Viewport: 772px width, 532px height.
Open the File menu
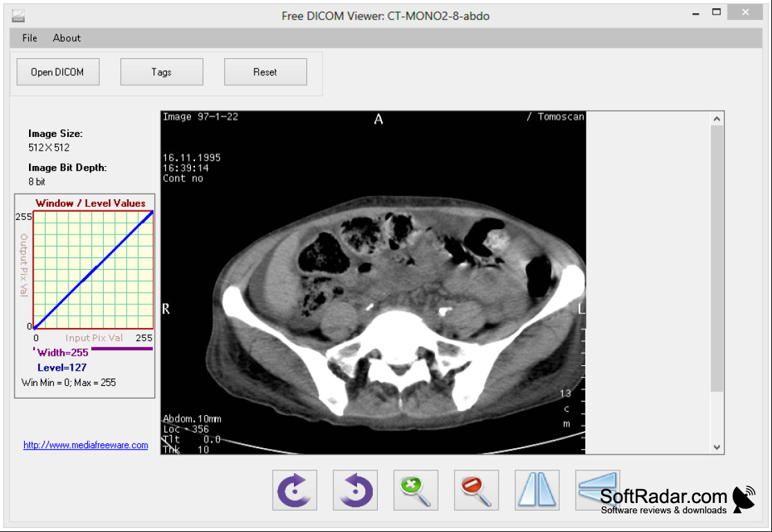click(x=30, y=38)
